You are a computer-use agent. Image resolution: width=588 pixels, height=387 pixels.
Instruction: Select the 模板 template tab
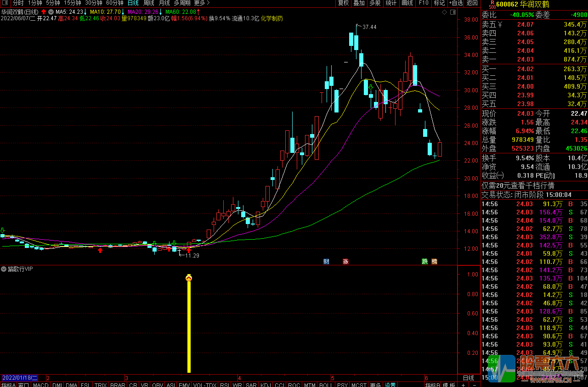coord(449,385)
